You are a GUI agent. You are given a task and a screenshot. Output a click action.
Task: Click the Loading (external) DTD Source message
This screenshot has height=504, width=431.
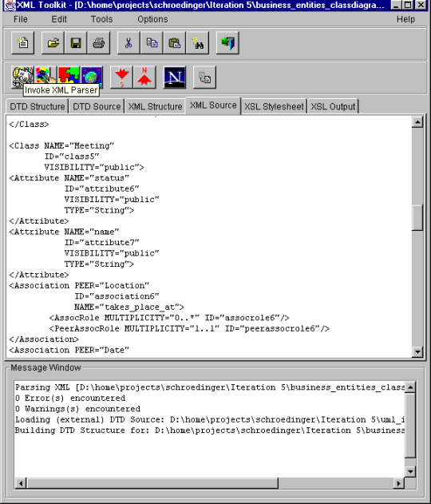210,419
